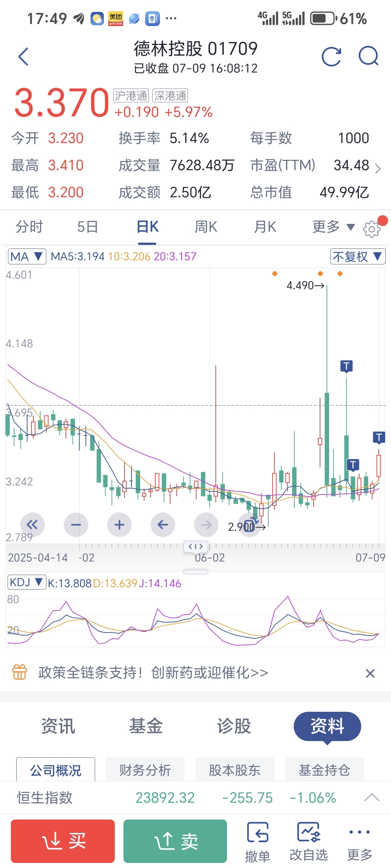Tap the 4.490 high price label

[305, 285]
